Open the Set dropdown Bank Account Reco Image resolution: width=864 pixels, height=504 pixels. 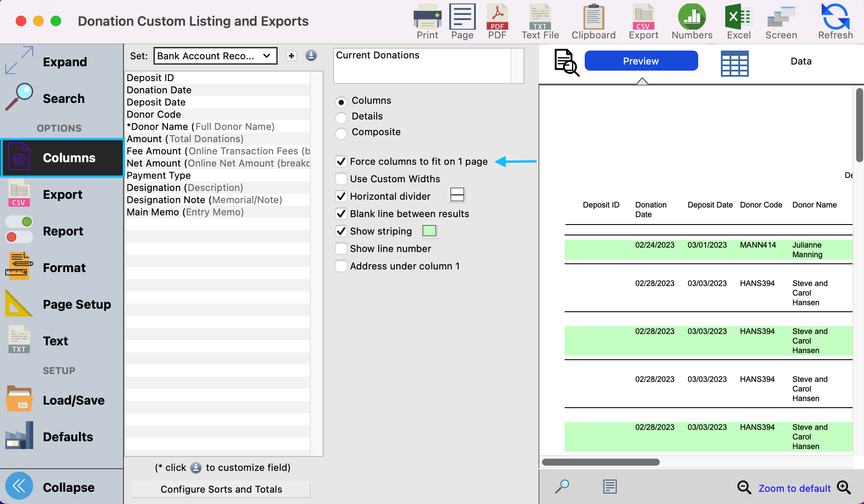215,56
